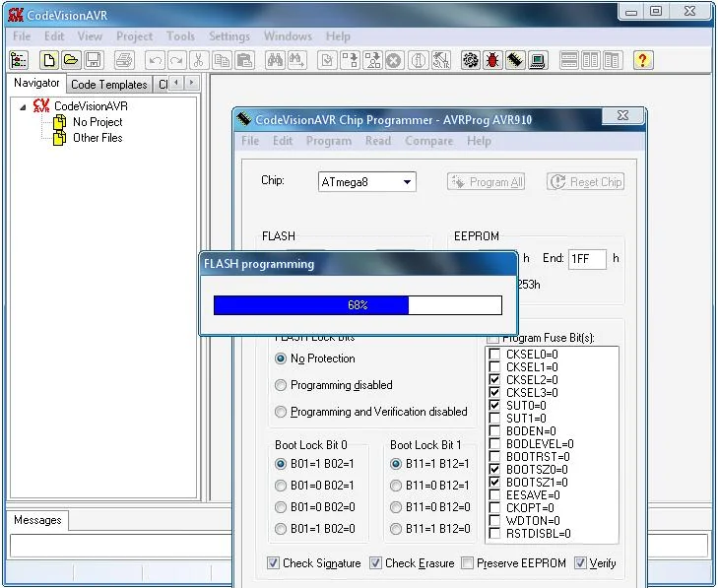The width and height of the screenshot is (718, 588).
Task: Click the red bug Debugger icon
Action: [x=492, y=60]
